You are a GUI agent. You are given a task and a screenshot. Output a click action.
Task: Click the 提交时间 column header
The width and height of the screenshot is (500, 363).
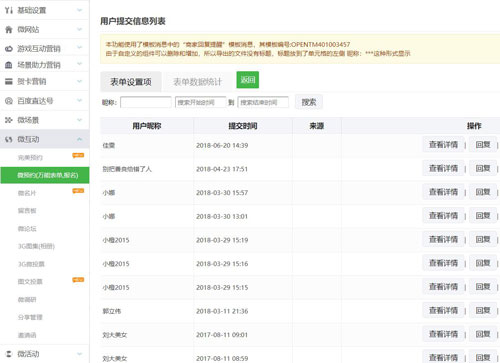(x=243, y=126)
